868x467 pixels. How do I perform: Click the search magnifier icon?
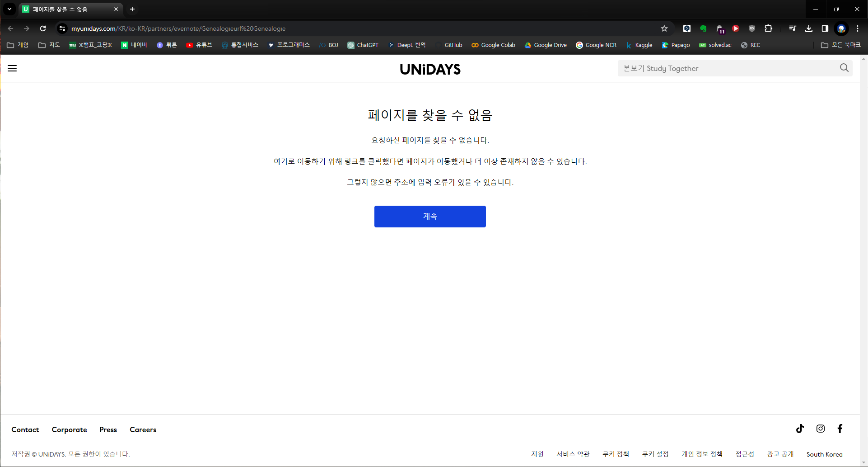[844, 68]
